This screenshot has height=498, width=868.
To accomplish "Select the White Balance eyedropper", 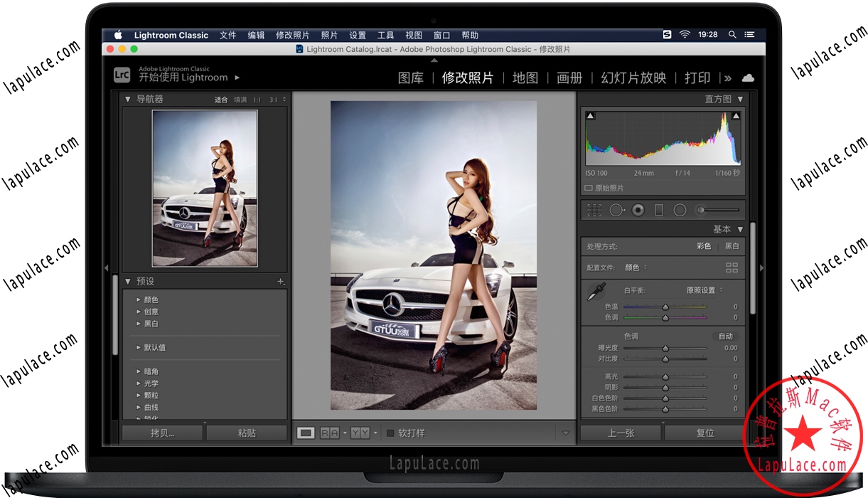I will point(597,290).
